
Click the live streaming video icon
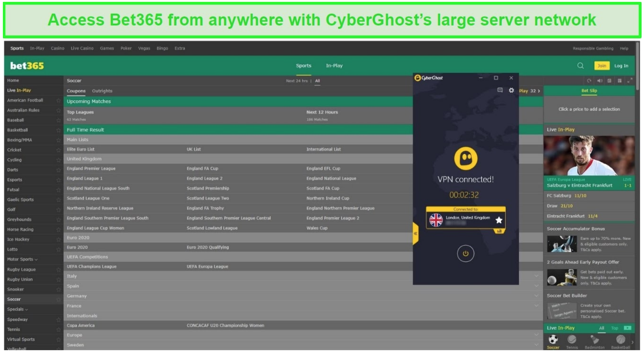tap(627, 328)
